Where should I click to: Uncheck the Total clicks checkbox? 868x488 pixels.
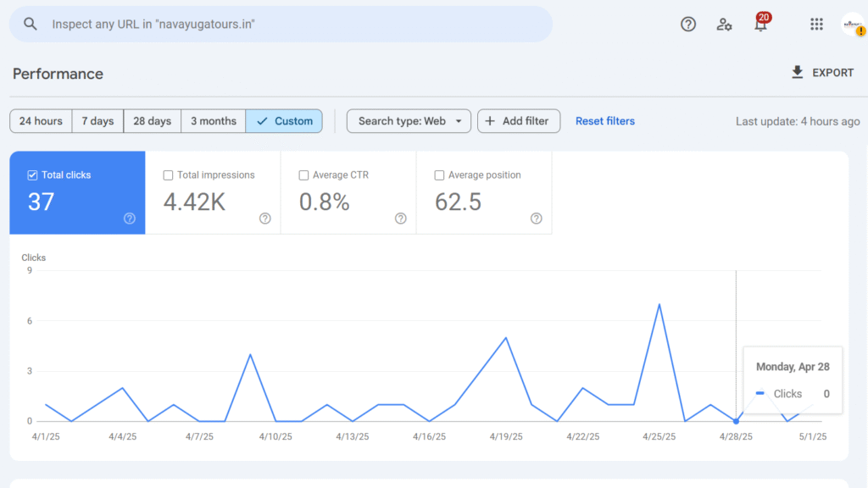tap(31, 175)
